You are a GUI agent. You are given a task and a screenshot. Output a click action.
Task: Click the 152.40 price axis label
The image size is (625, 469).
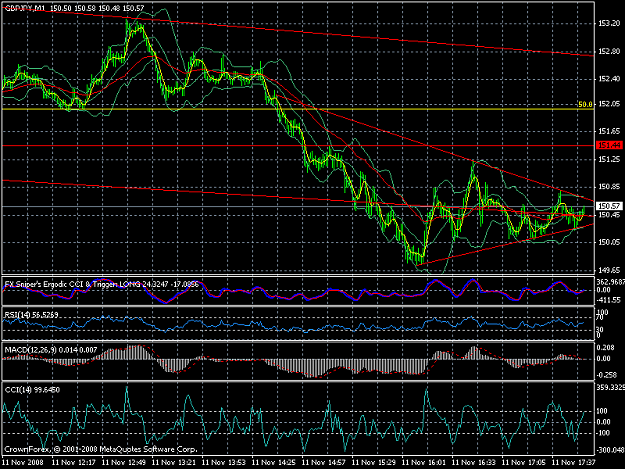[x=609, y=79]
